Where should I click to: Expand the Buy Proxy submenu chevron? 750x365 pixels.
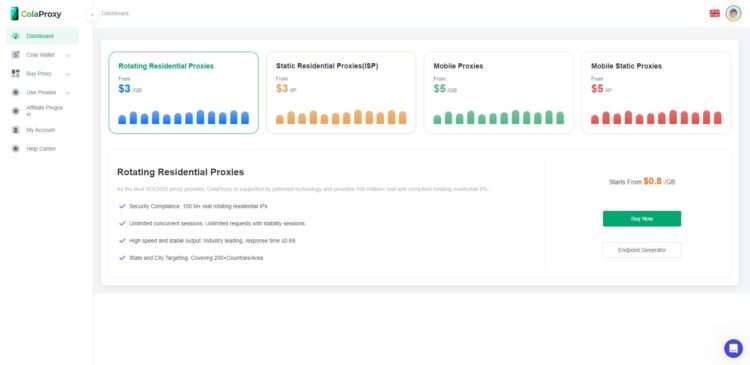(x=67, y=74)
